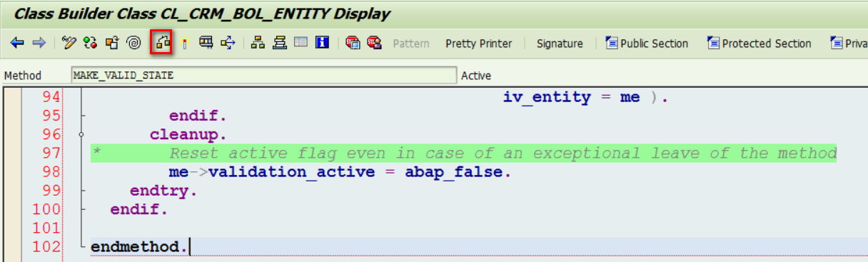
Task: Click the 'endtry.' statement
Action: pyautogui.click(x=163, y=191)
